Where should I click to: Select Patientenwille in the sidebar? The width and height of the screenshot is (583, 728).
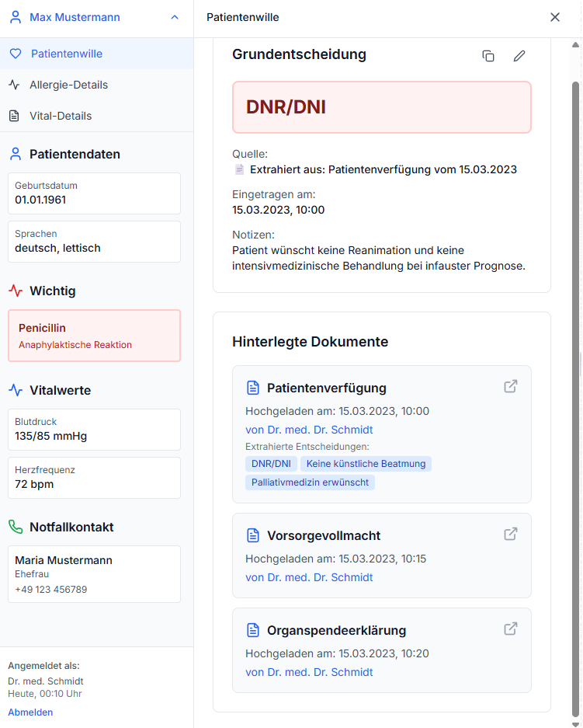pos(67,54)
